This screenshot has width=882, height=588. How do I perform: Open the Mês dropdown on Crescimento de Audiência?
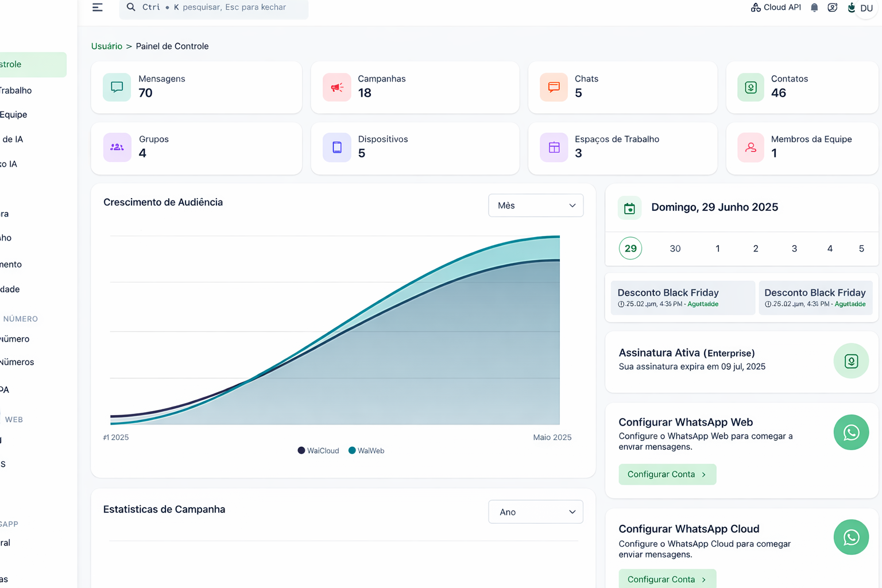click(x=535, y=205)
